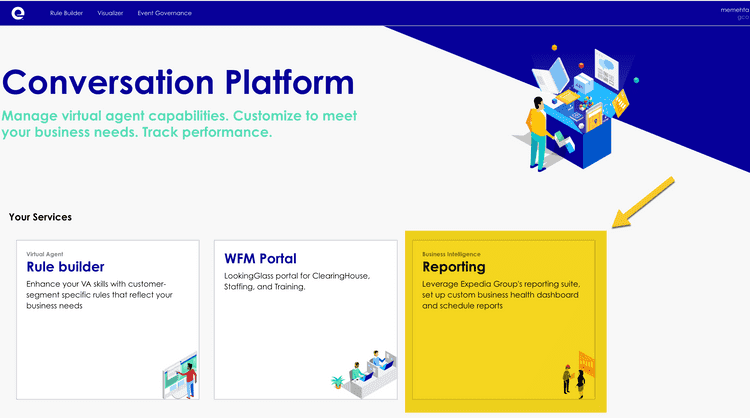The width and height of the screenshot is (750, 418).
Task: Click the hero illustration of man at box
Action: 576,108
